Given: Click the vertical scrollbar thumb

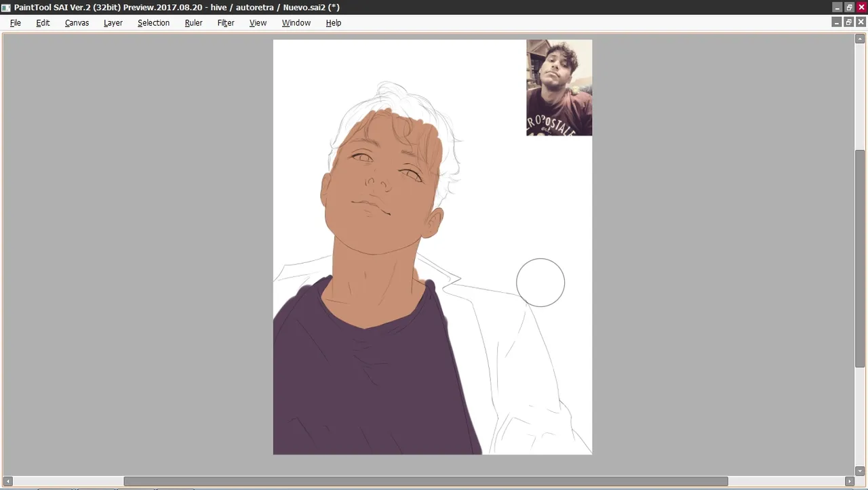Looking at the screenshot, I should pos(860,259).
